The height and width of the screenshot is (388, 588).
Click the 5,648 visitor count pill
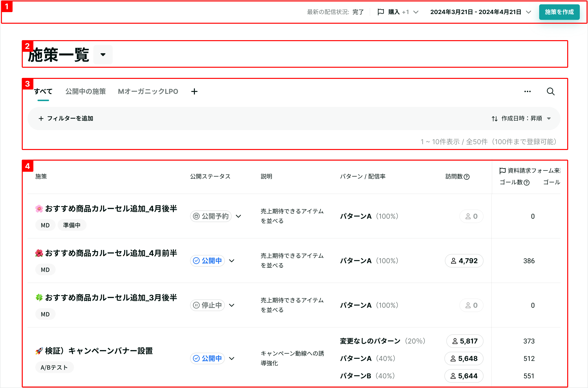(464, 358)
